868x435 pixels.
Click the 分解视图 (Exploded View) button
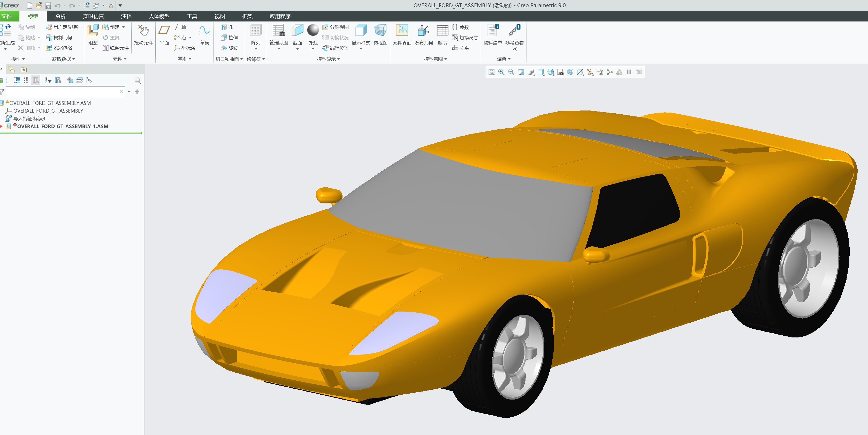point(336,27)
